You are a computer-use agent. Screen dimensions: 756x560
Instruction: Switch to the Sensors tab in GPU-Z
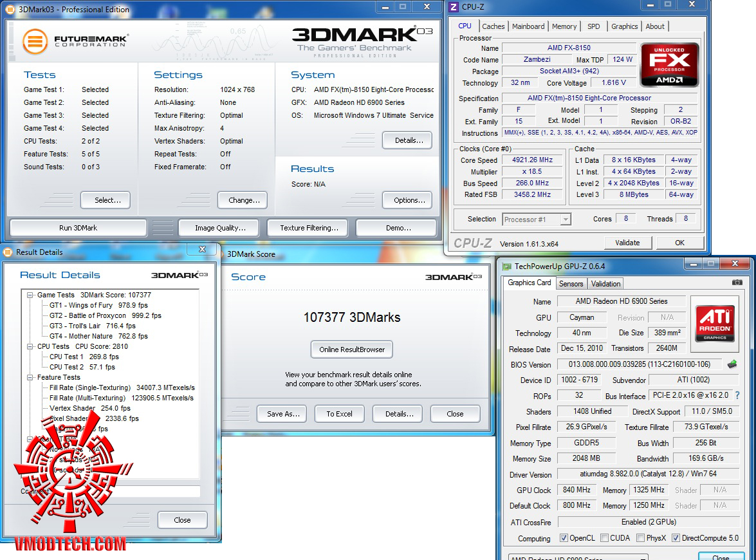(x=571, y=284)
